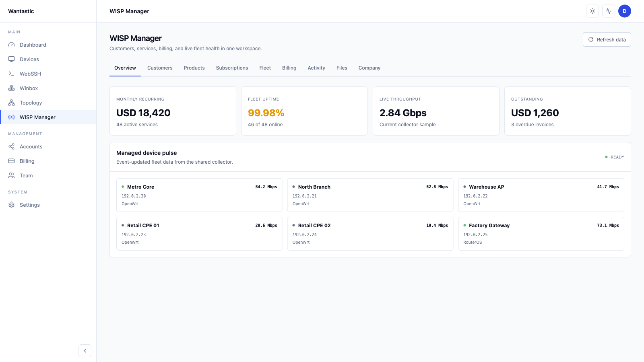Click the 2.84 Gbps throughput value
The width and height of the screenshot is (644, 362).
[x=403, y=113]
